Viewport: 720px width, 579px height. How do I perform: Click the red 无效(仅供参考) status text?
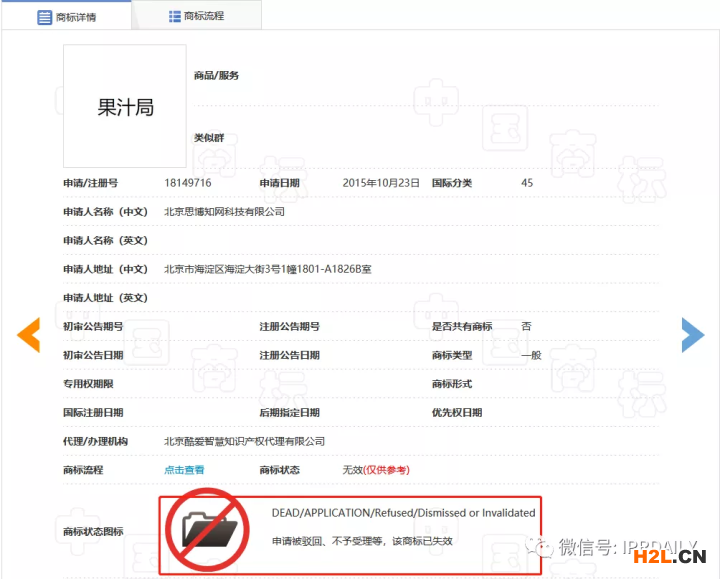pyautogui.click(x=375, y=470)
